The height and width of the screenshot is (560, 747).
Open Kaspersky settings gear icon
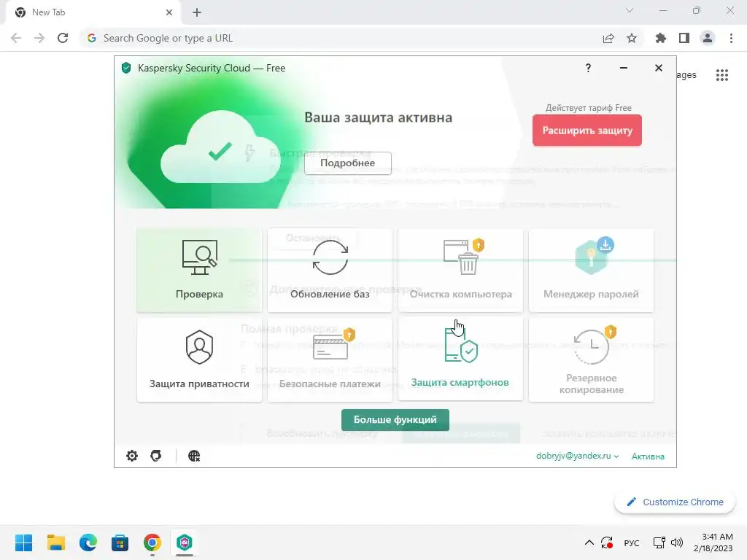(x=132, y=456)
